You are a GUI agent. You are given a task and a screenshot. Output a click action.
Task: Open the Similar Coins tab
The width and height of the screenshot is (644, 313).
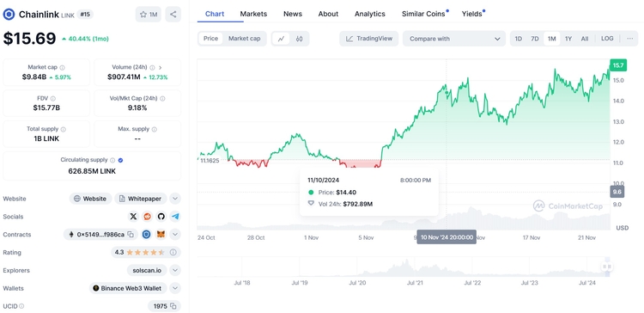pyautogui.click(x=423, y=14)
